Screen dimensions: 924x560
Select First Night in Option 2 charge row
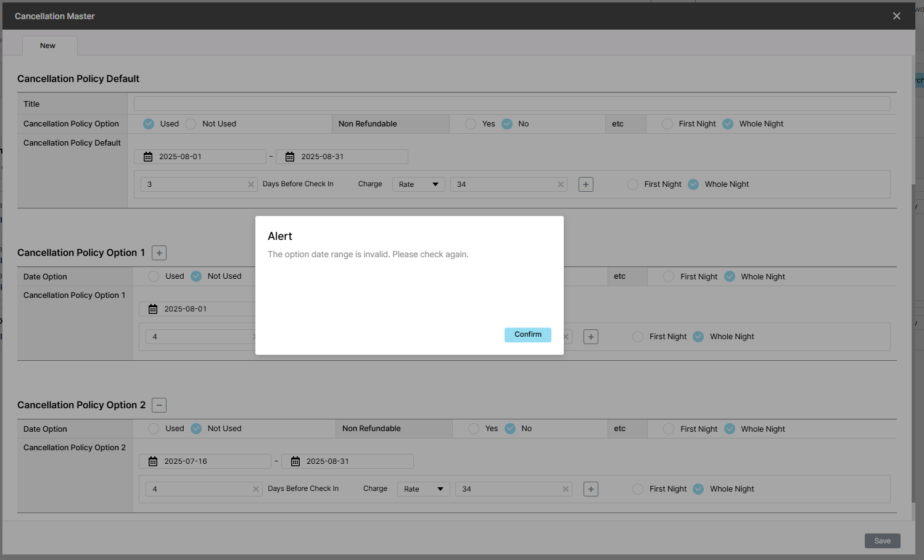coord(638,489)
